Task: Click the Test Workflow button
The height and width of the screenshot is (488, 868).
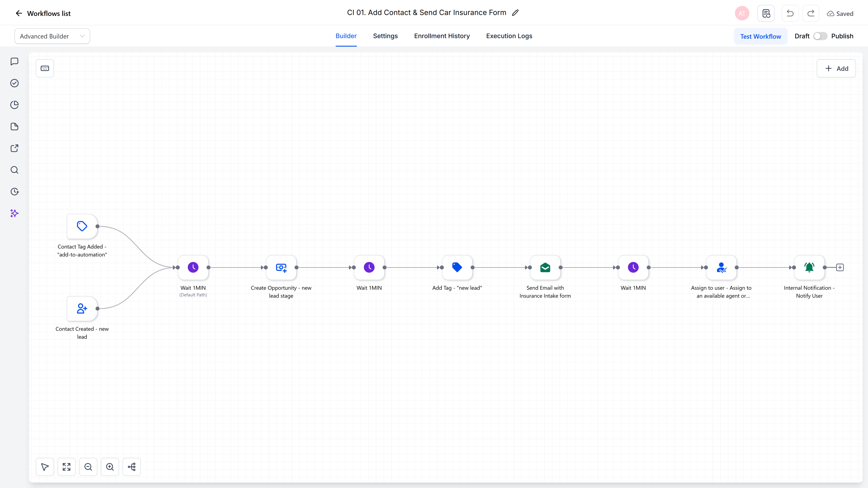Action: 761,36
